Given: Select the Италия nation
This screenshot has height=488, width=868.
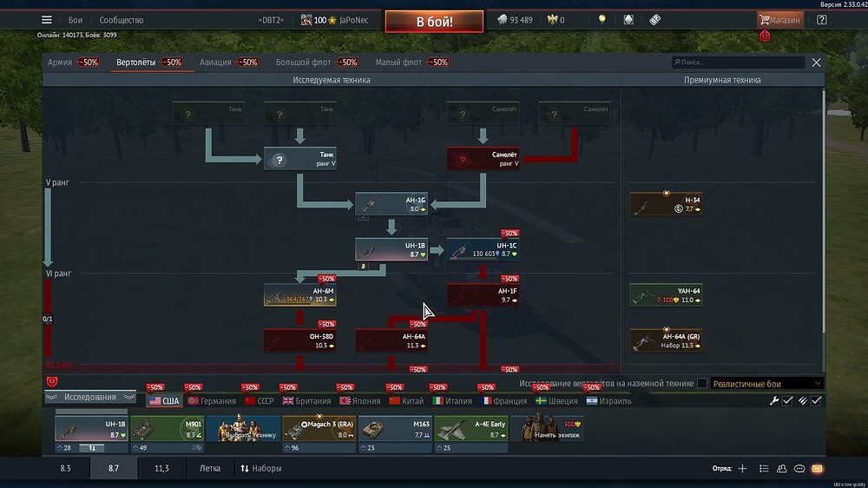Looking at the screenshot, I should [452, 400].
